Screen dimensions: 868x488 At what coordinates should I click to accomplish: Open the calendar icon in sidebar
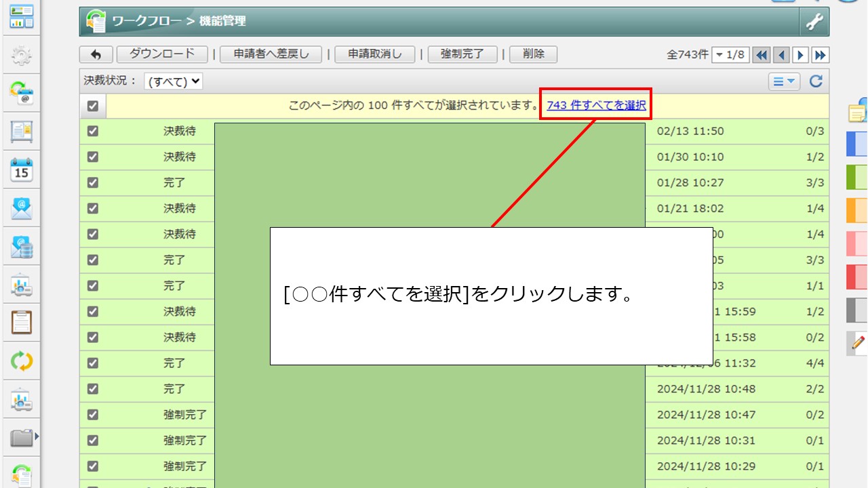(22, 169)
